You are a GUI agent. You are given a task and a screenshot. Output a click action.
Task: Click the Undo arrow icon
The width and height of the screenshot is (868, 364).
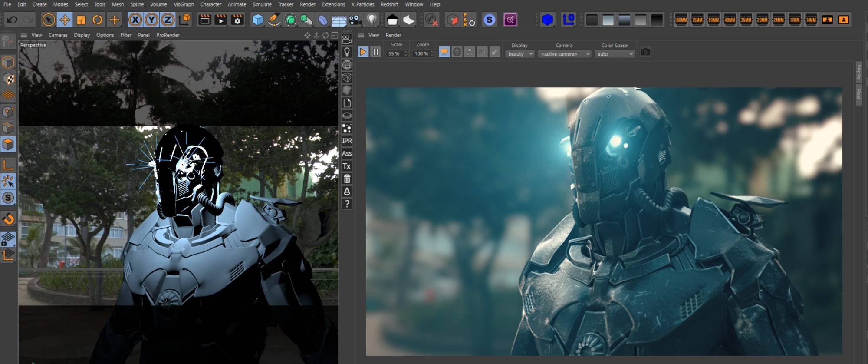[12, 20]
